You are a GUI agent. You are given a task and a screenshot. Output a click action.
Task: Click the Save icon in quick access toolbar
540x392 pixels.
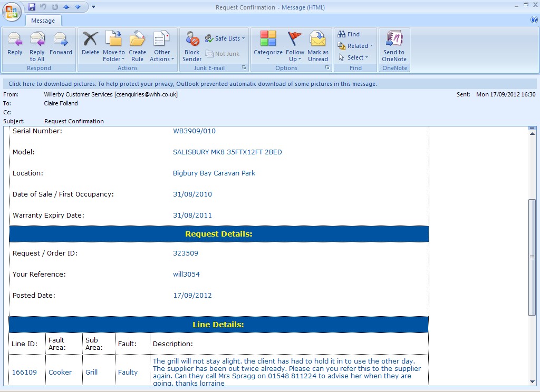coord(32,7)
